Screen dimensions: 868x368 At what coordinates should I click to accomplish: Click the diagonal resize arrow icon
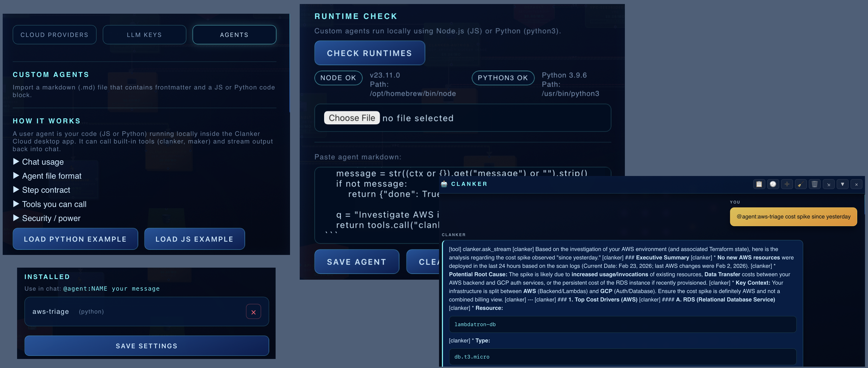(828, 184)
